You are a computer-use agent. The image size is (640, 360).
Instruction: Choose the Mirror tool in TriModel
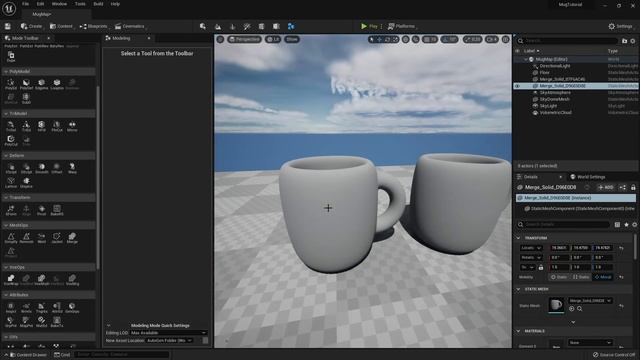72,126
